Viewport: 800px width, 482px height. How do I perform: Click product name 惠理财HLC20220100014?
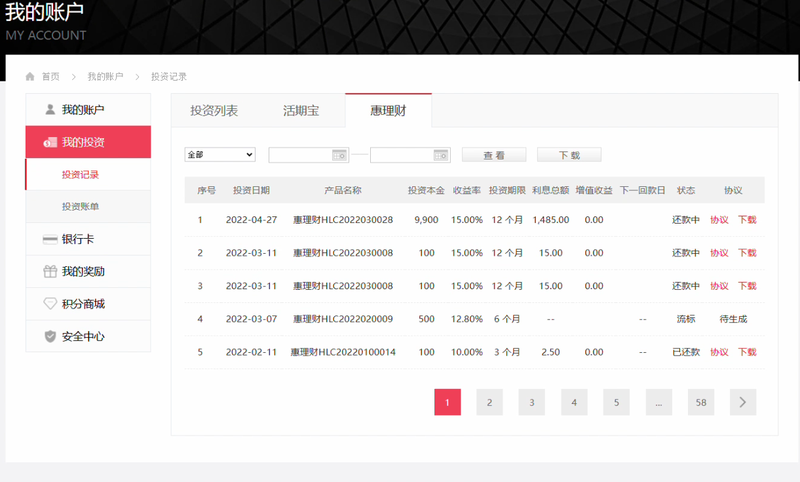(x=343, y=352)
